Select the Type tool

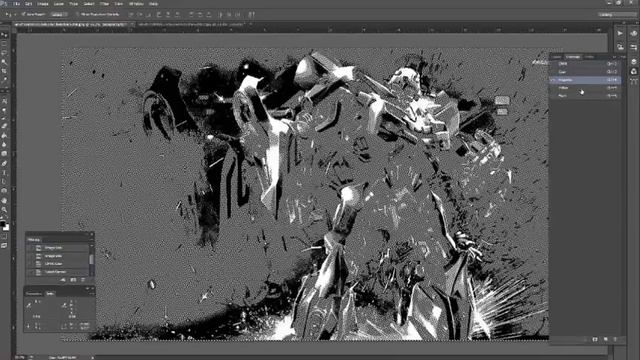(4, 173)
